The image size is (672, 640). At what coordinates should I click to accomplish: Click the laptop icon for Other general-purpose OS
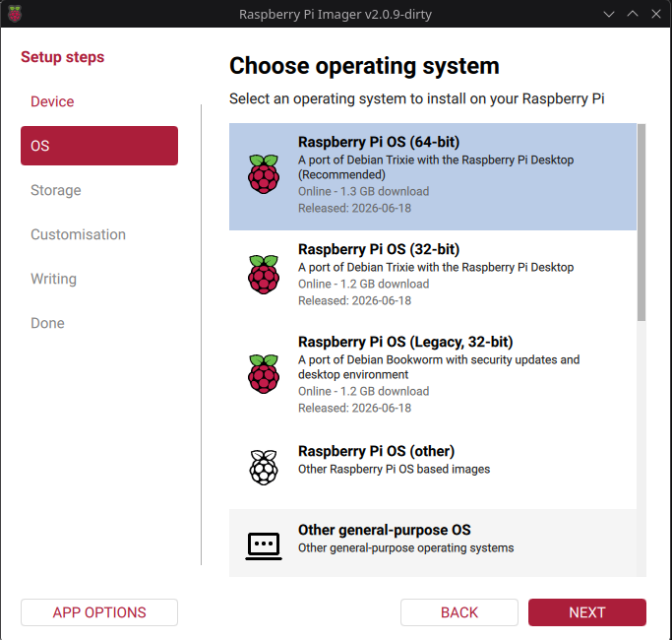point(264,546)
